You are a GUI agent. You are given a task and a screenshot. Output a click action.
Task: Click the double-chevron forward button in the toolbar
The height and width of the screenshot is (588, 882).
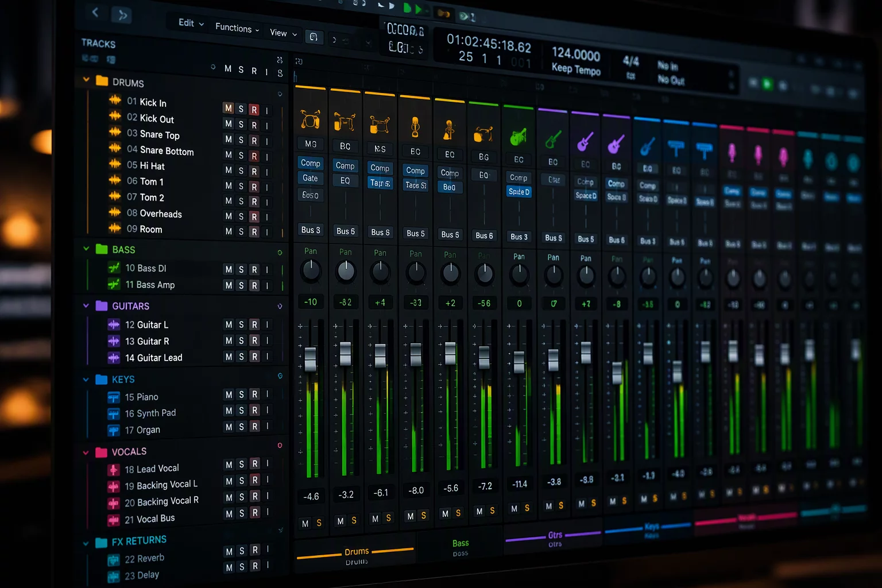[122, 16]
